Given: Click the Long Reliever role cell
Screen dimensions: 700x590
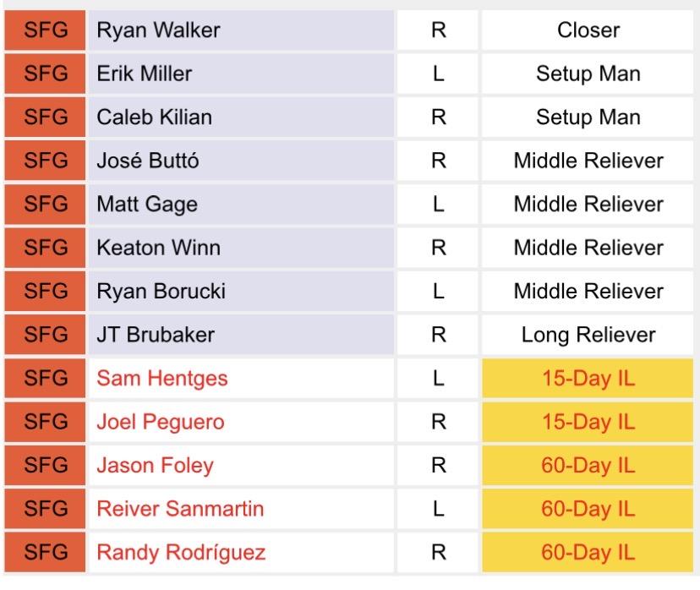Looking at the screenshot, I should pyautogui.click(x=588, y=336).
